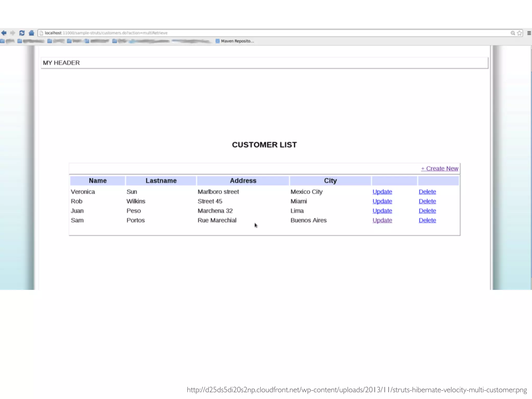Reload the page with refresh icon
This screenshot has width=532, height=399.
(x=22, y=33)
